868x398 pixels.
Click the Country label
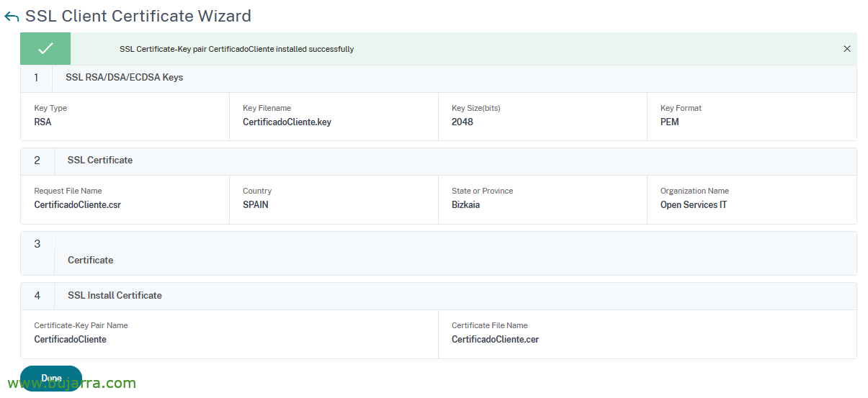coord(257,191)
